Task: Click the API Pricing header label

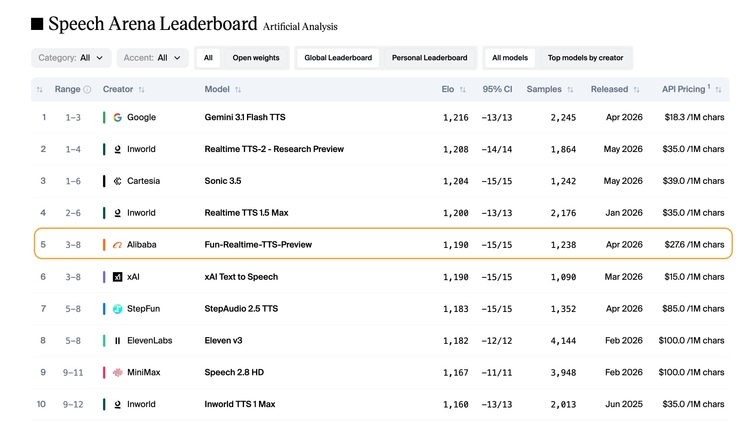Action: (684, 89)
